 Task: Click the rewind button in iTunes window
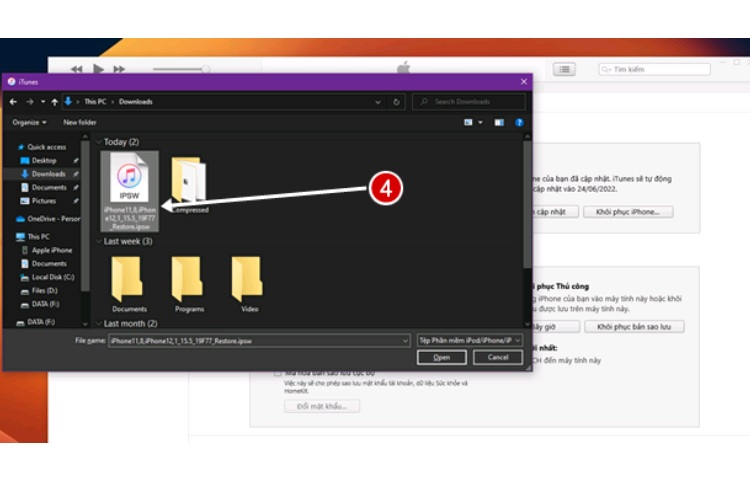(77, 69)
